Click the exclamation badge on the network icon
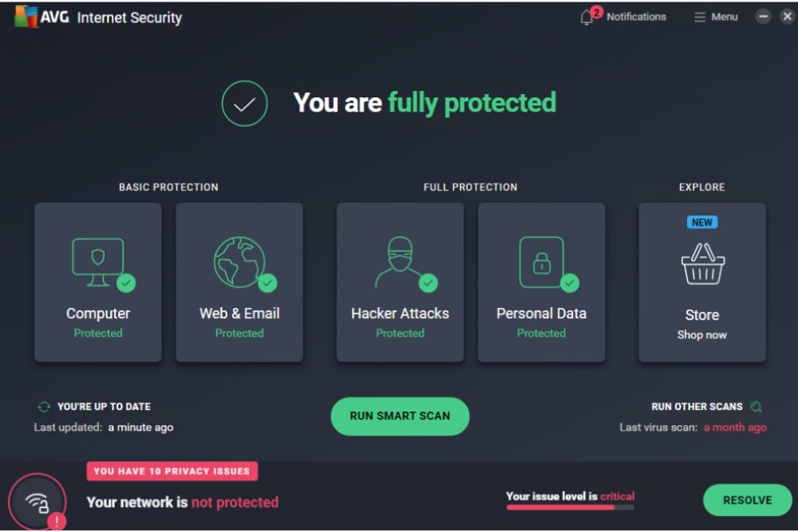 pos(56,520)
